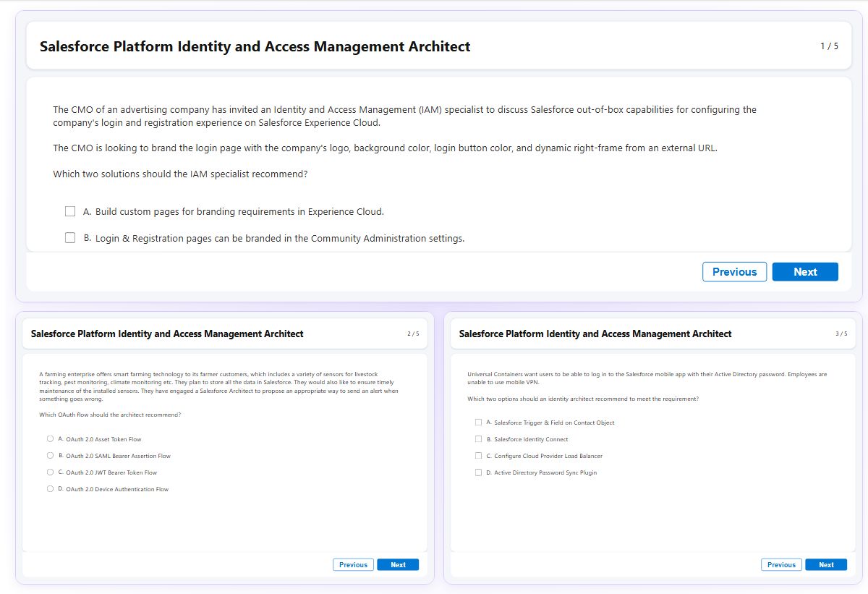Click text 'Which two options should an identity architect recommend'
Image resolution: width=868 pixels, height=594 pixels.
pos(583,399)
